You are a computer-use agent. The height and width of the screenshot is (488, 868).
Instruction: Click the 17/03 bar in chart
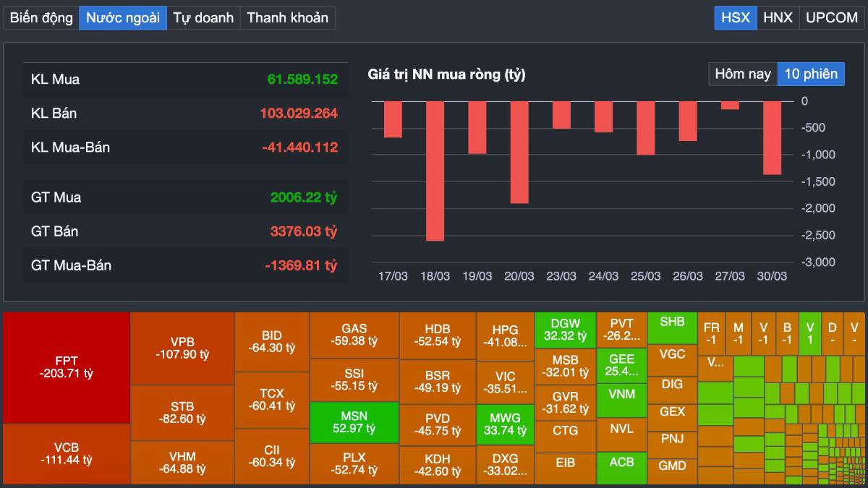pos(393,119)
